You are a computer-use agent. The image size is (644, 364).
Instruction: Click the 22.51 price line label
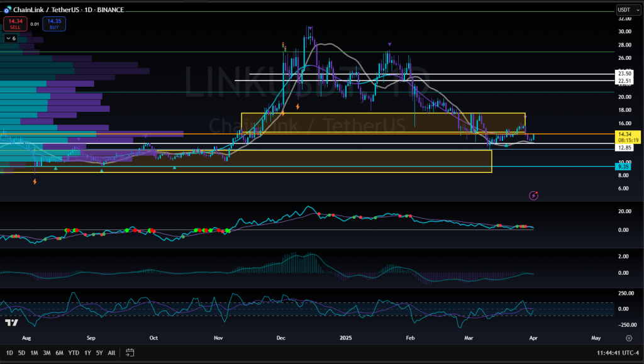(625, 81)
